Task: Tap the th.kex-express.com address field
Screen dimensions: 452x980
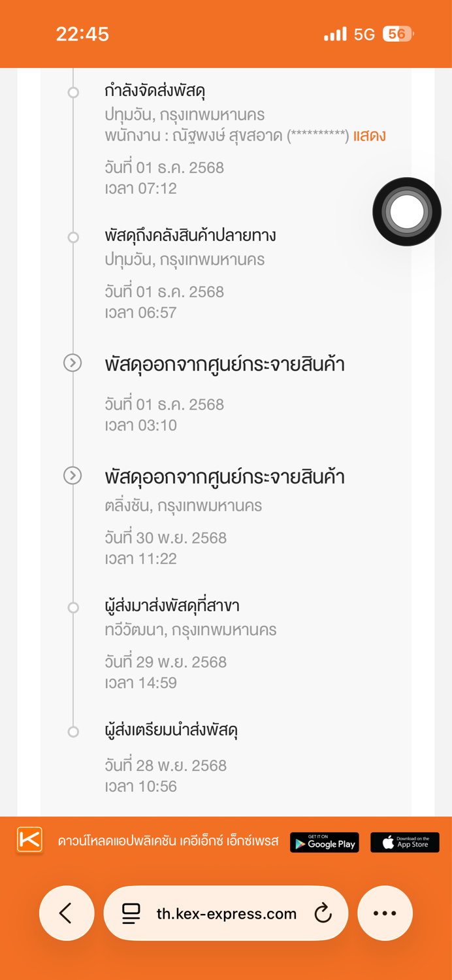Action: coord(225,913)
